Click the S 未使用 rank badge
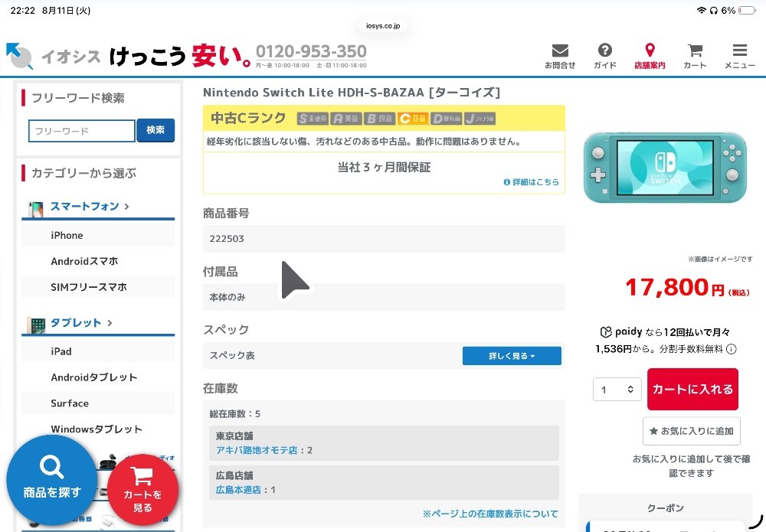The width and height of the screenshot is (766, 532). tap(313, 119)
